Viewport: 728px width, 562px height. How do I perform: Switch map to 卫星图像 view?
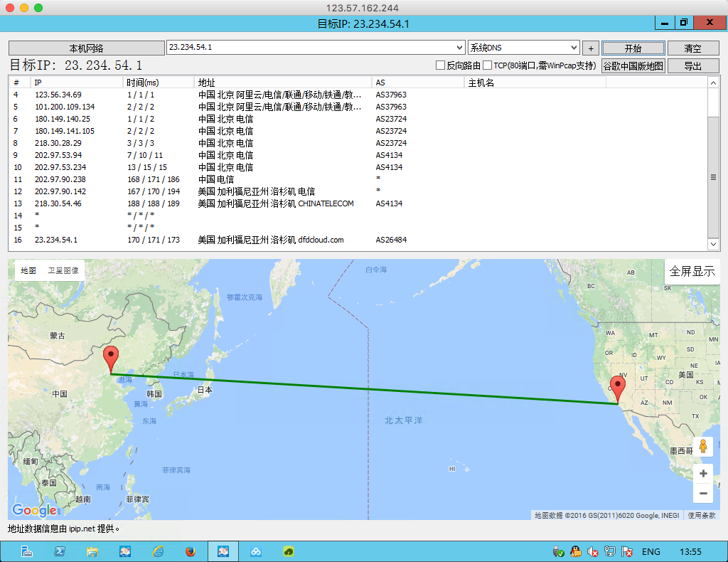pyautogui.click(x=63, y=270)
